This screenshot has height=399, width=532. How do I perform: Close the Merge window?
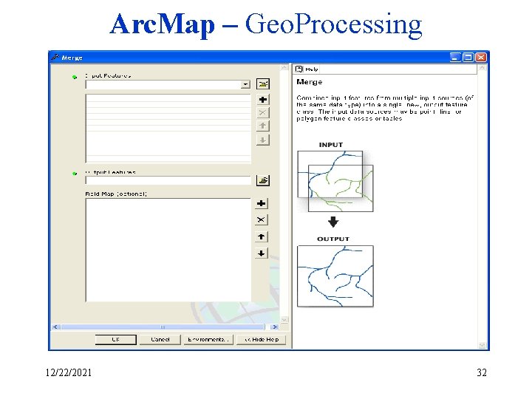[x=481, y=57]
